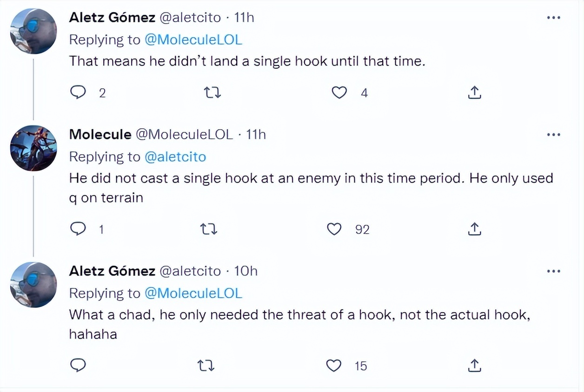Open the @MoleculeLOL mention in the first tweet
The width and height of the screenshot is (584, 392).
pos(193,39)
